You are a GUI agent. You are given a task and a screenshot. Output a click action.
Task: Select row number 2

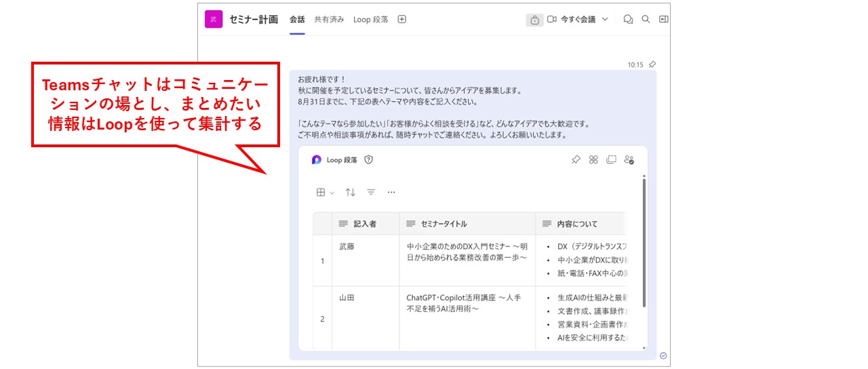[322, 318]
